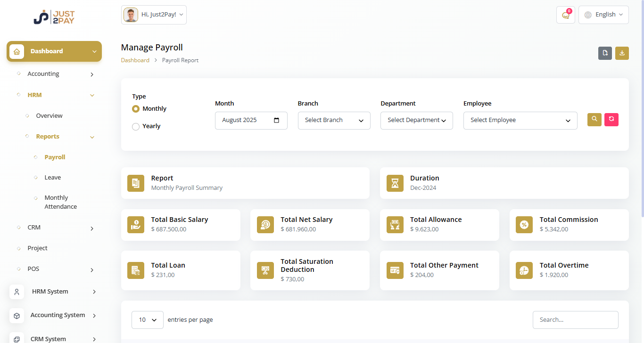Screen dimensions: 644x343
Task: Click the Accounting System cube icon
Action: click(x=17, y=315)
